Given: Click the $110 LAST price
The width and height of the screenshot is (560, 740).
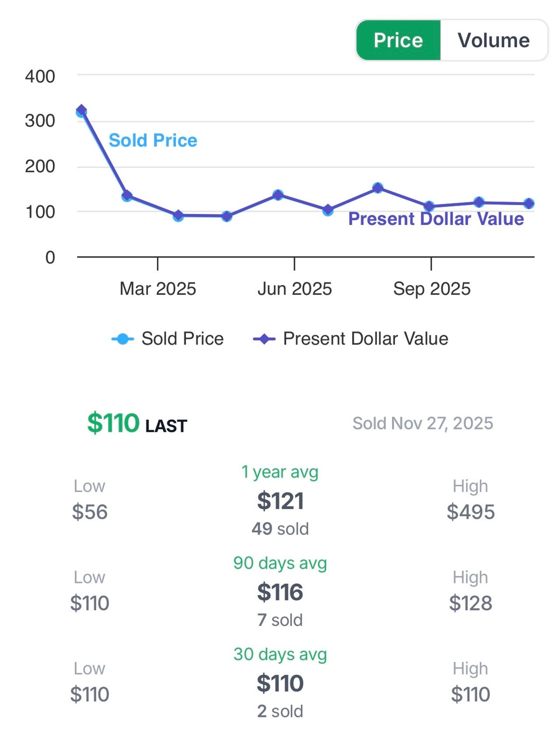Looking at the screenshot, I should tap(114, 423).
